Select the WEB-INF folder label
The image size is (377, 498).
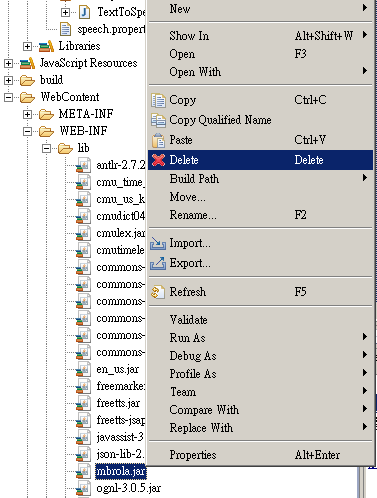[83, 131]
